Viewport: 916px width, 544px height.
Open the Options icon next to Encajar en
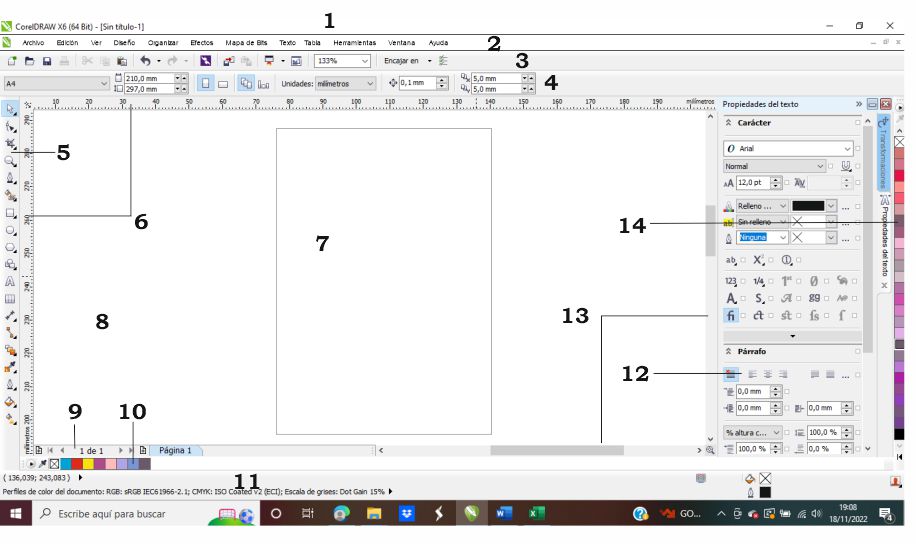(443, 61)
